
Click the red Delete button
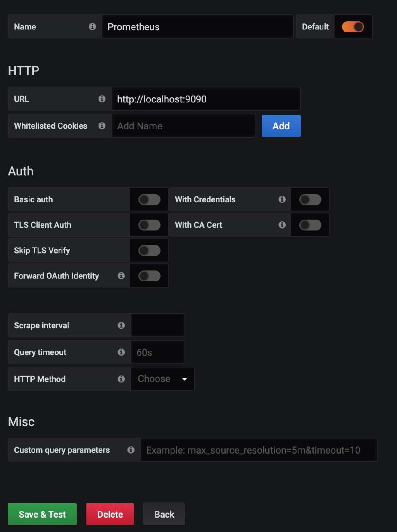point(110,514)
